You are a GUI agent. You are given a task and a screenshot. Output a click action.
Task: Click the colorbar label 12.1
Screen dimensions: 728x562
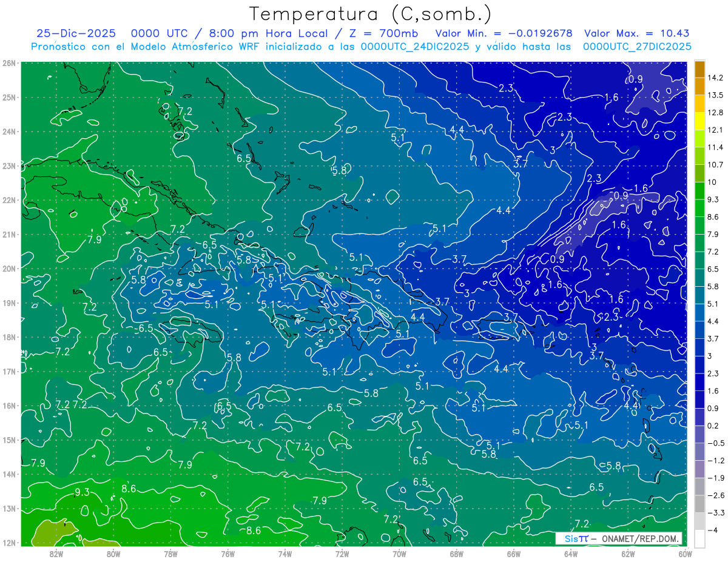[715, 130]
